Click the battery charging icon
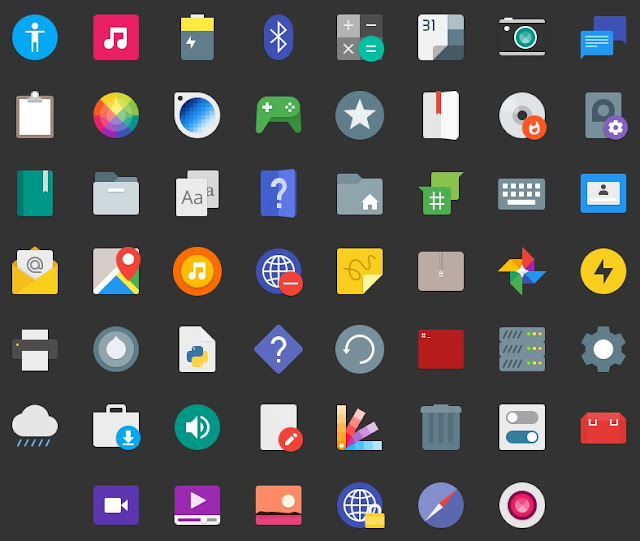 (x=197, y=37)
